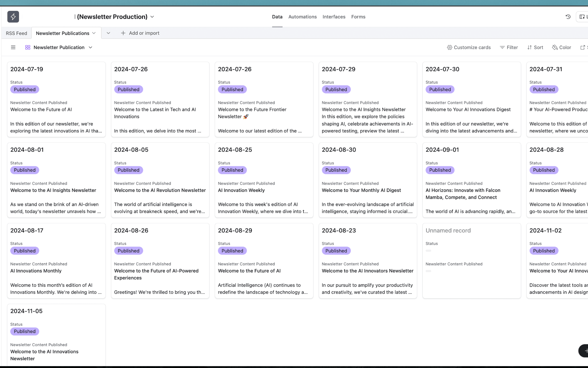Image resolution: width=588 pixels, height=368 pixels.
Task: Click the plus icon beside Add or import
Action: [x=123, y=33]
